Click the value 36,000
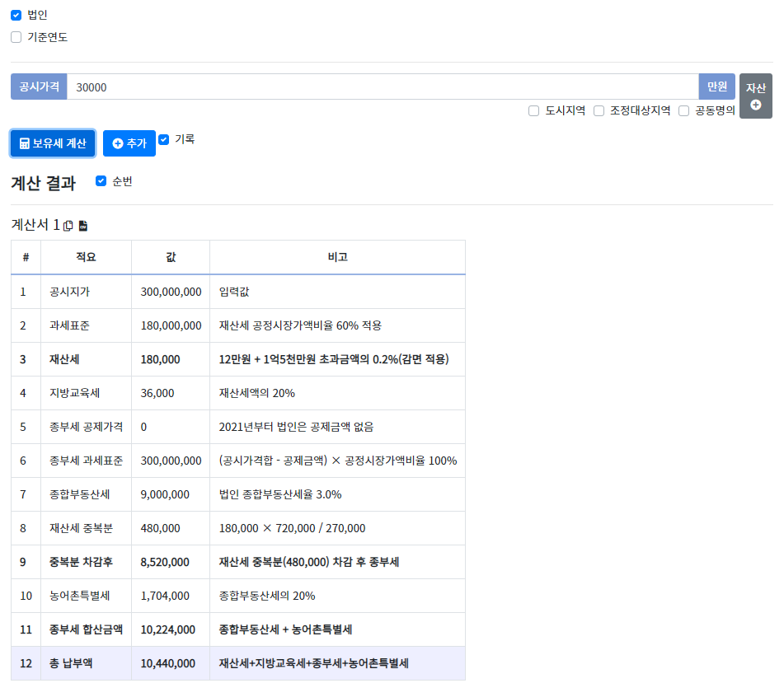This screenshot has width=784, height=683. 157,393
